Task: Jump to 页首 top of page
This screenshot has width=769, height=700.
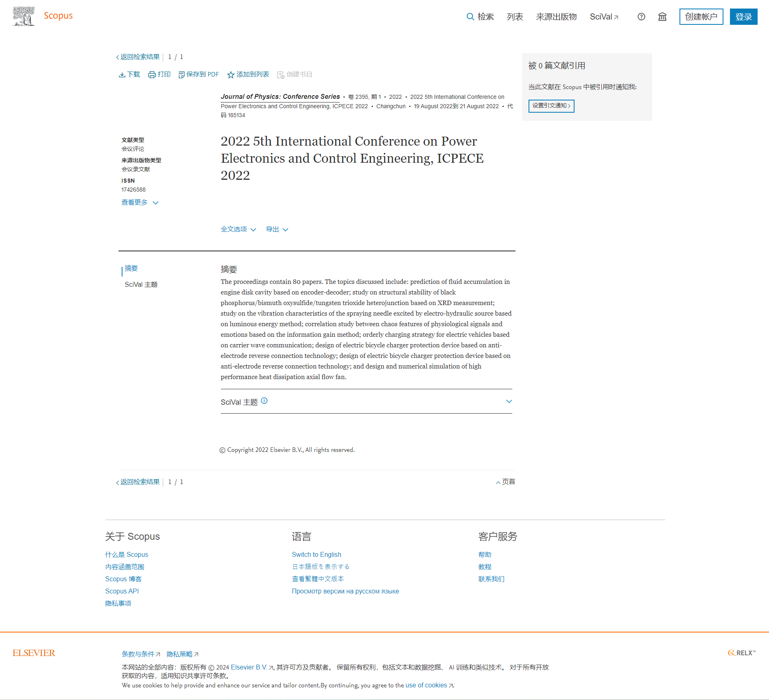Action: [x=505, y=482]
